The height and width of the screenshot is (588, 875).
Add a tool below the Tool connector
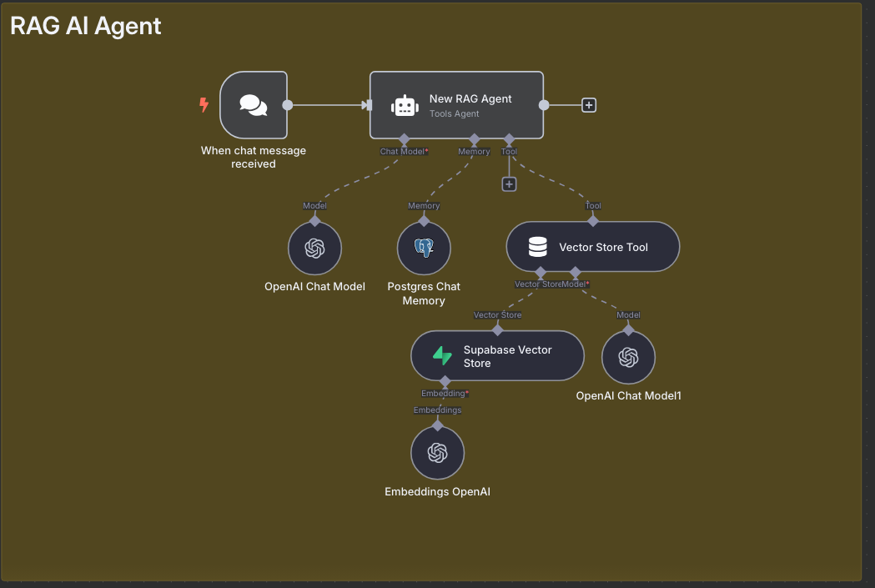click(509, 184)
